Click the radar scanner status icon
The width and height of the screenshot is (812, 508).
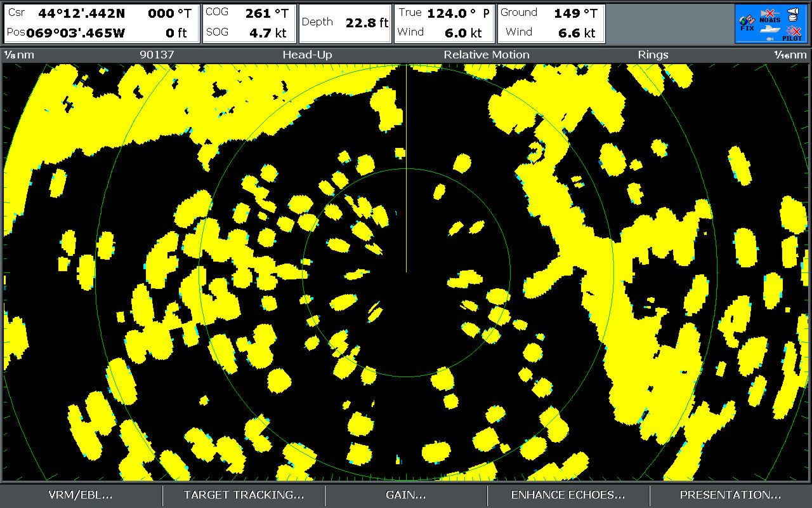point(793,15)
